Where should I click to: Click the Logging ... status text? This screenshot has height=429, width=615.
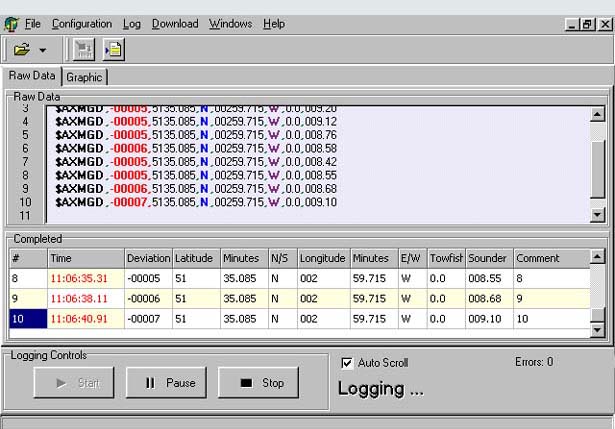tap(380, 389)
